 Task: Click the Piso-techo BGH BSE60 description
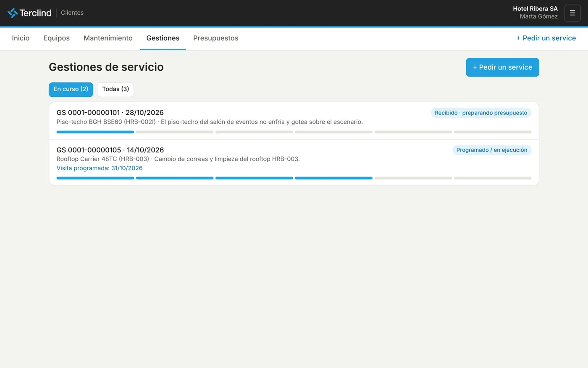click(x=210, y=122)
